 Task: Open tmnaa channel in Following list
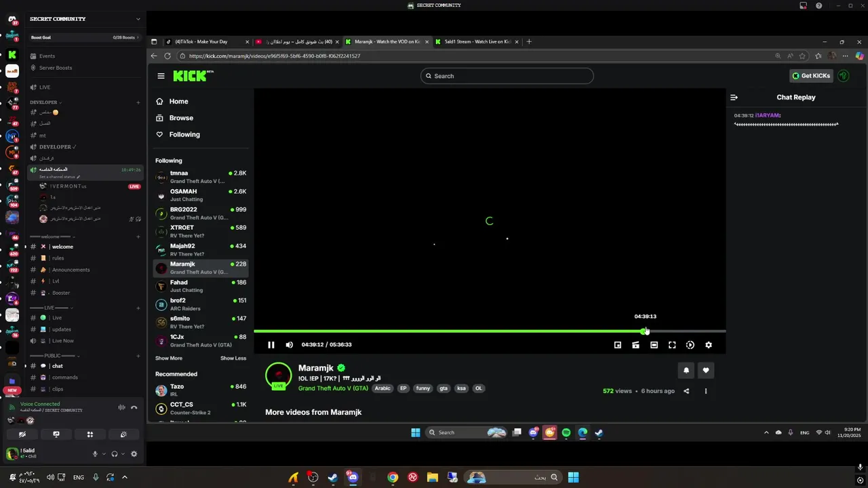[x=201, y=177]
